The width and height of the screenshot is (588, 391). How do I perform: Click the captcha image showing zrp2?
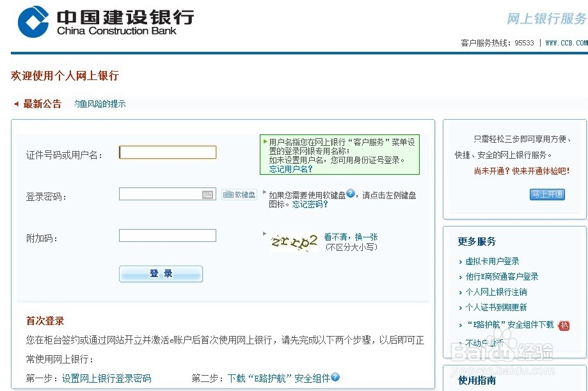coord(296,243)
